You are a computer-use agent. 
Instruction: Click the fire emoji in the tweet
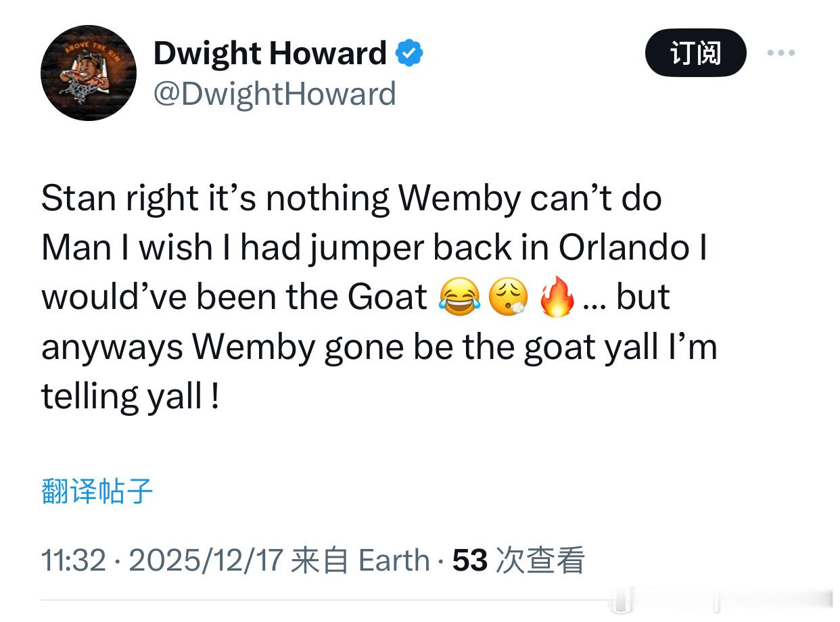pos(557,298)
